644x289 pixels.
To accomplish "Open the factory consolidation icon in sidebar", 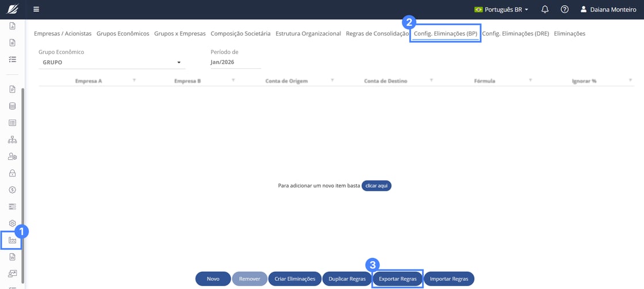I will pos(12,240).
